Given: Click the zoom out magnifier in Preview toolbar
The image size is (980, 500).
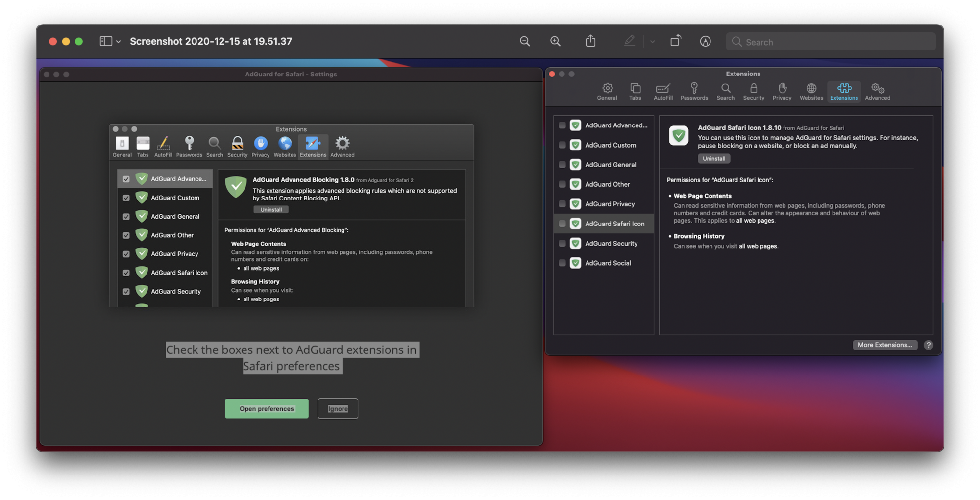Looking at the screenshot, I should pos(525,41).
